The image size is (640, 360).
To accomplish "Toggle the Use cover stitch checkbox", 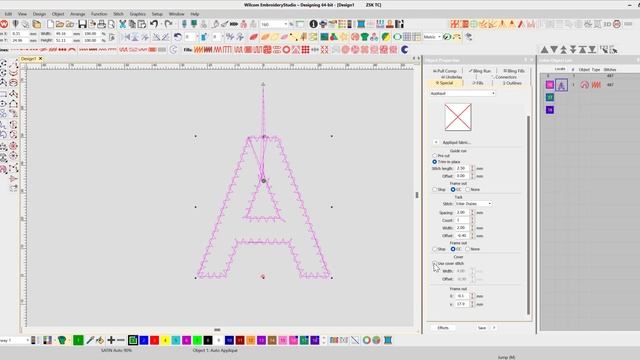I will coord(435,264).
